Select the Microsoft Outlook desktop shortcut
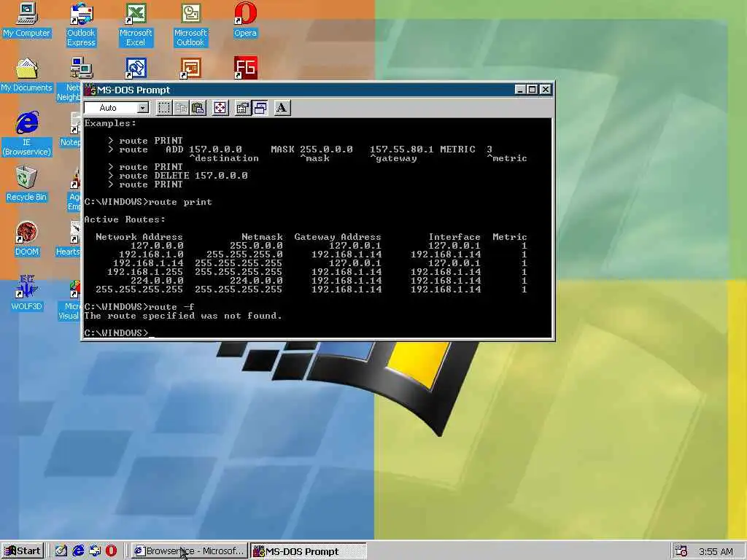 pyautogui.click(x=190, y=25)
